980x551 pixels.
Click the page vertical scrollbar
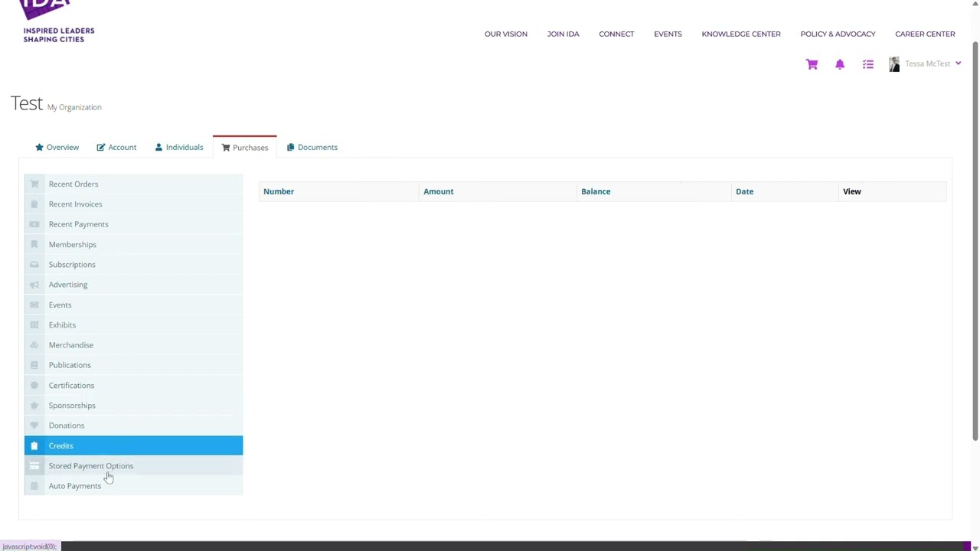975,241
